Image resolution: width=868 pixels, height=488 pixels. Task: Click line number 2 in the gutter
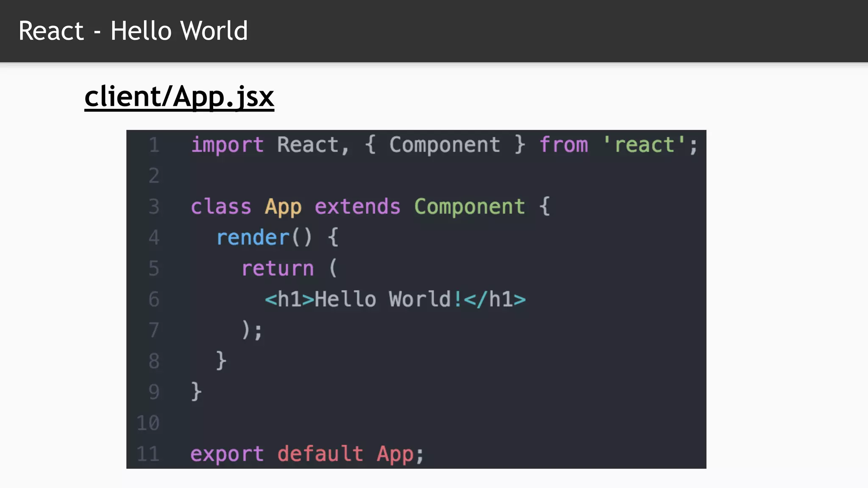click(154, 176)
